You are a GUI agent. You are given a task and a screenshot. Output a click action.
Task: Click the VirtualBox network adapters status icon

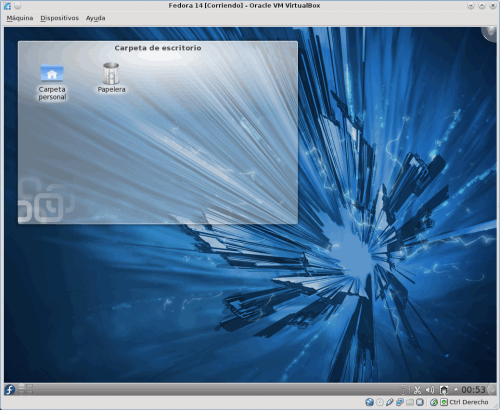400,402
